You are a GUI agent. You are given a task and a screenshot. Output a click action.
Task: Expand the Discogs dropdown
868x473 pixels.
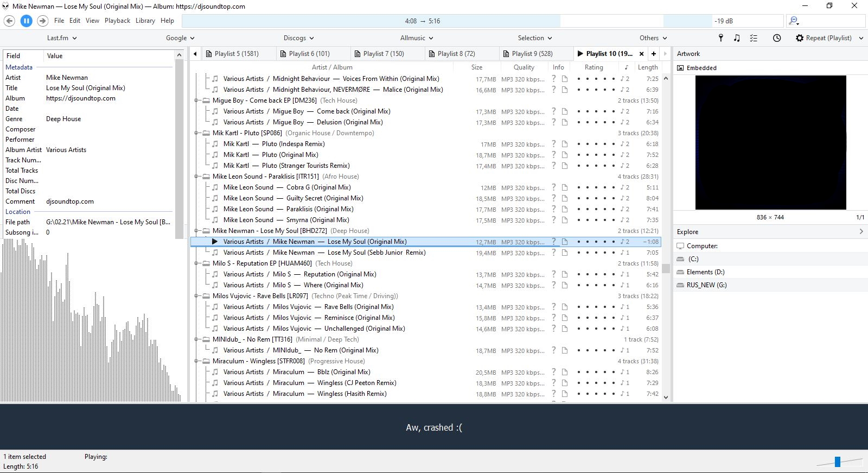point(298,38)
